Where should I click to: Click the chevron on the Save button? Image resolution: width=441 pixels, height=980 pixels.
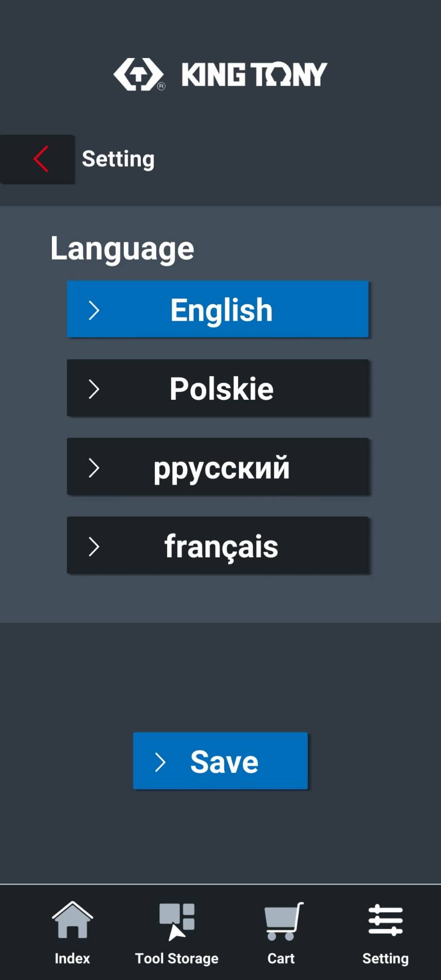tap(160, 762)
